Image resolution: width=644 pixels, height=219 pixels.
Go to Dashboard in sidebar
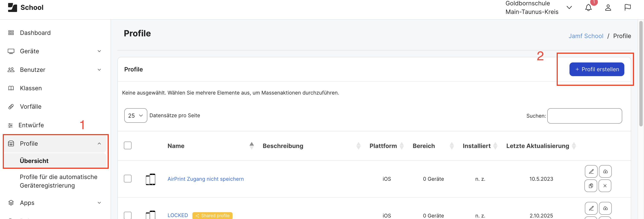click(35, 33)
